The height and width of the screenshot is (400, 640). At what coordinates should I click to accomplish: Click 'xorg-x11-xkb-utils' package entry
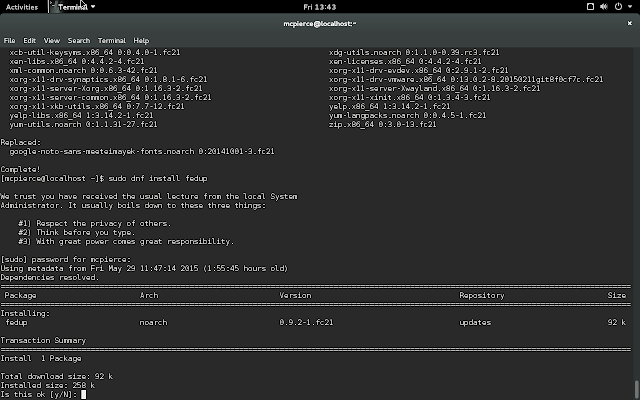pyautogui.click(x=97, y=106)
